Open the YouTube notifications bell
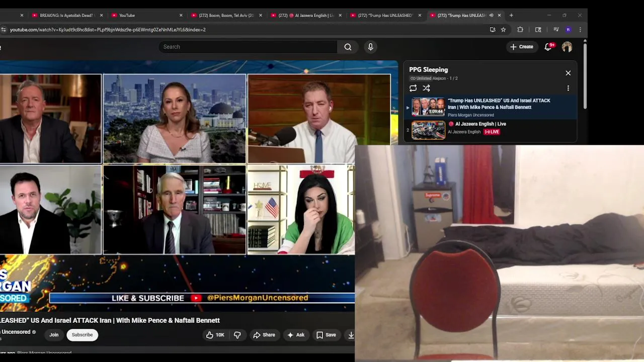Viewport: 644px width, 362px height. (548, 47)
